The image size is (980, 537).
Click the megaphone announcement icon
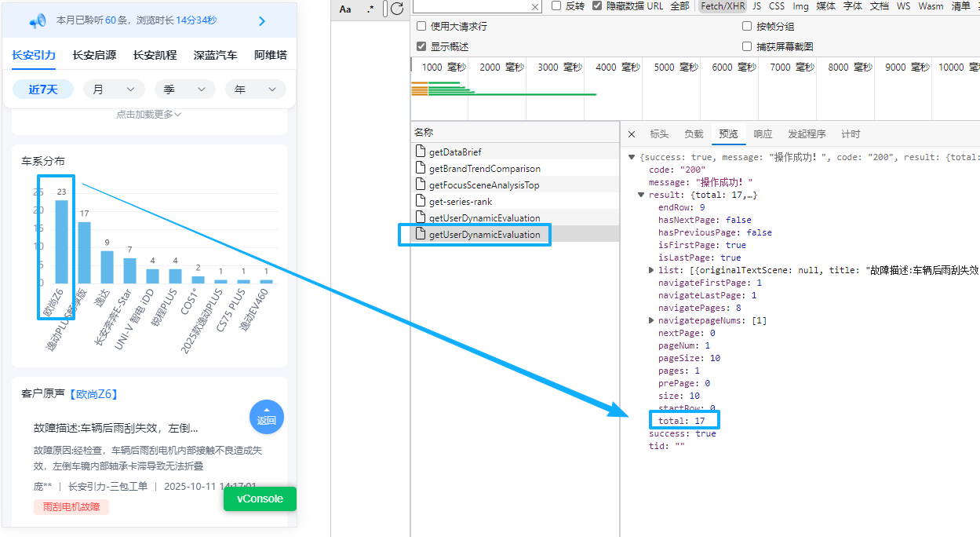click(x=37, y=21)
